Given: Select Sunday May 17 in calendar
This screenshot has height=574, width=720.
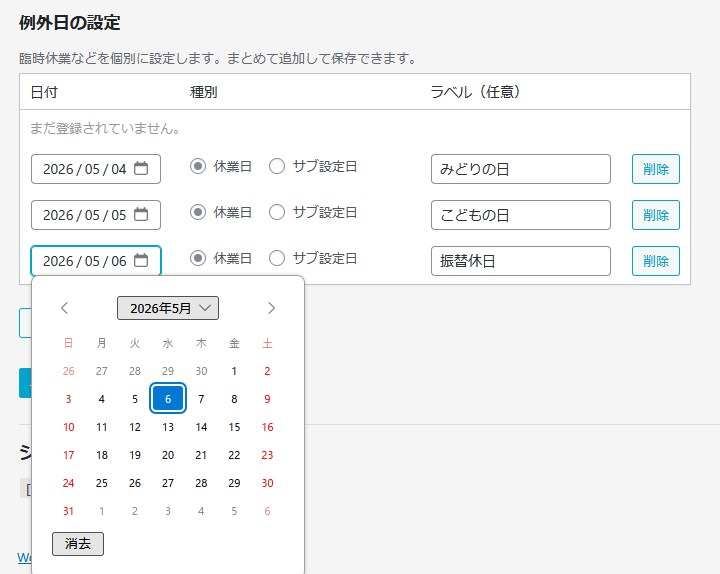Looking at the screenshot, I should point(68,455).
